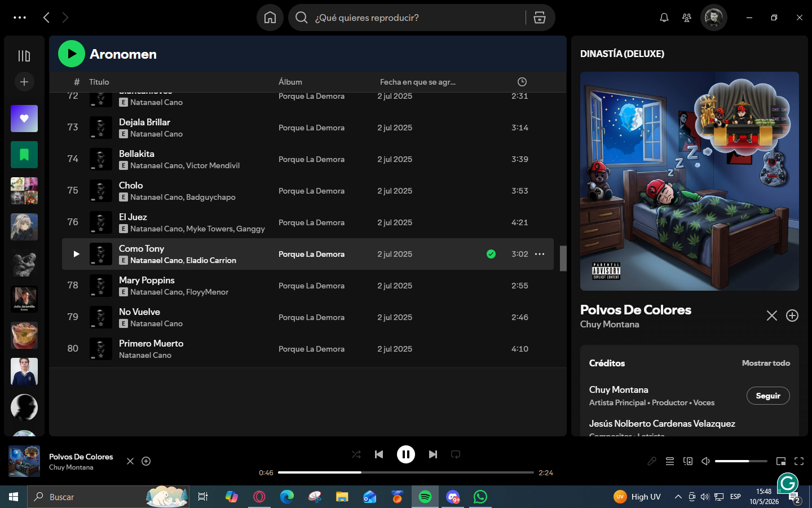Skip to the previous track
The width and height of the screenshot is (812, 508).
(379, 454)
